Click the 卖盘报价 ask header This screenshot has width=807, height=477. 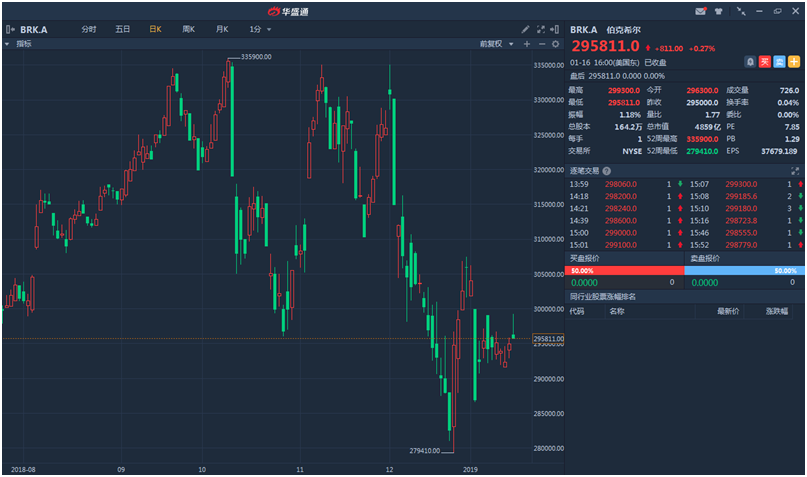coord(705,258)
